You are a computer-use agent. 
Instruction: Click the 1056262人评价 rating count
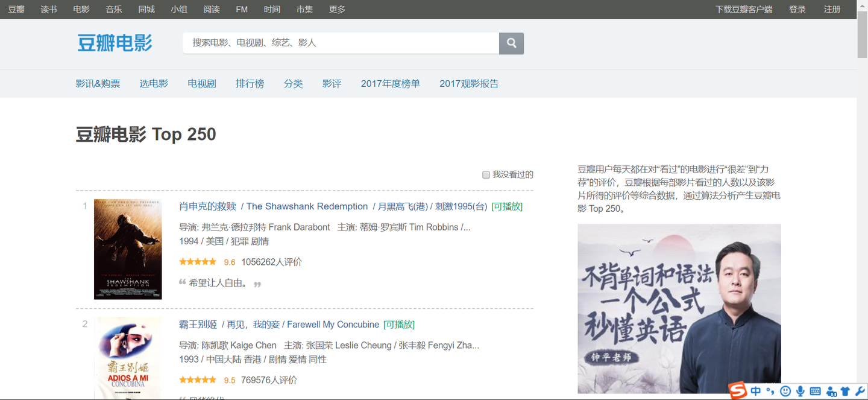click(272, 262)
